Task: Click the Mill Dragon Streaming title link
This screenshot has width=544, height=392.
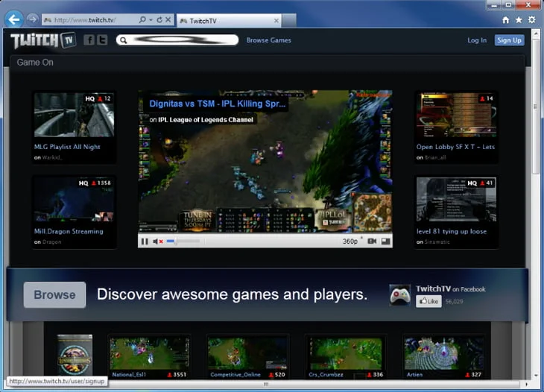Action: click(x=69, y=231)
